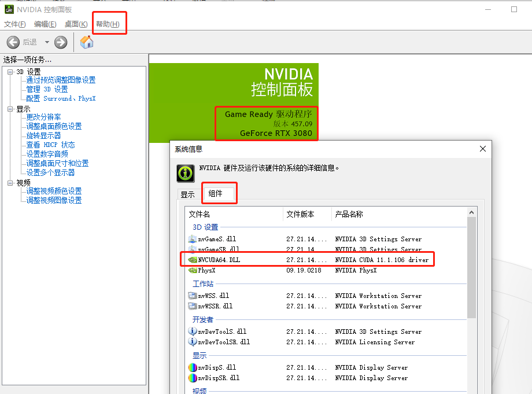Select the PhysX component icon
Screen dimensions: 532x394
pos(193,270)
